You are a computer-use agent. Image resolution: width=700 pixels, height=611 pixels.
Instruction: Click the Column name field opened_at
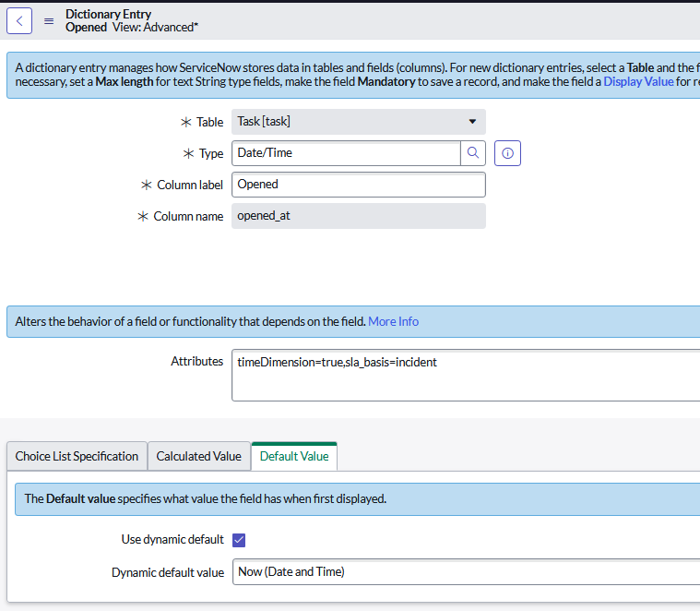[358, 216]
